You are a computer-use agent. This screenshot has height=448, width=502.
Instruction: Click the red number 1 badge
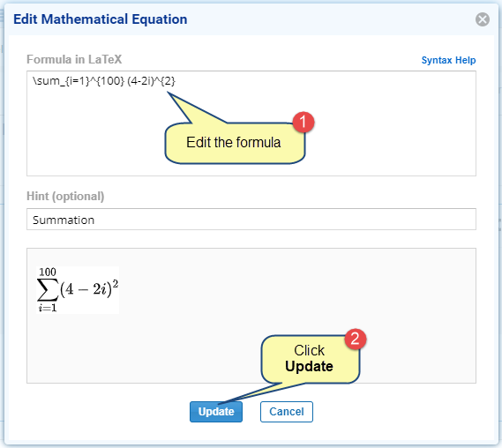point(303,122)
